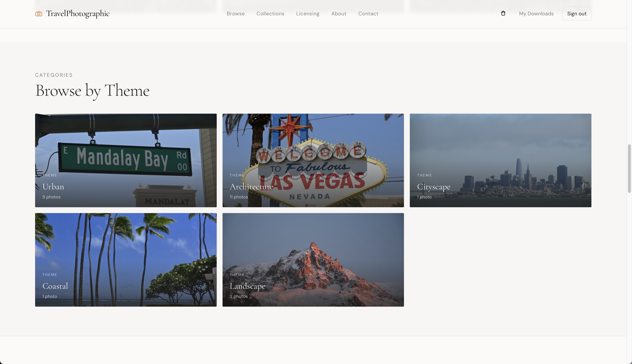Click the Sign out button
The height and width of the screenshot is (364, 632).
[x=576, y=14]
